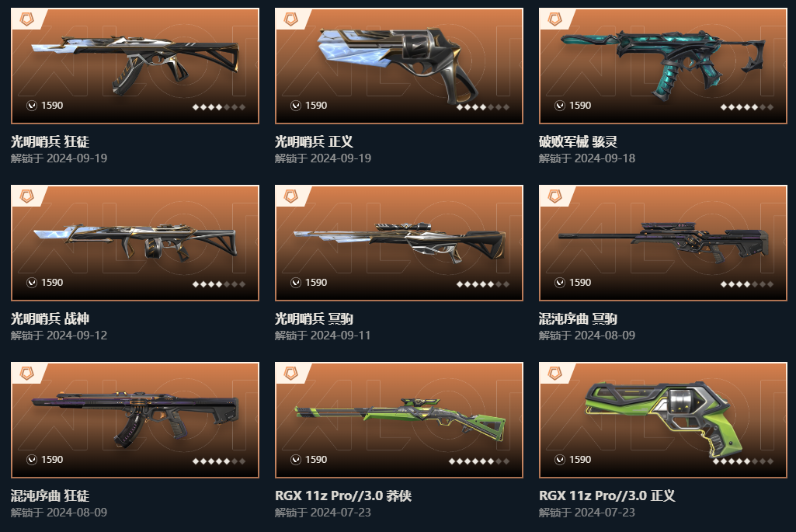Open the RGX 11z Pro//3.0 正义 title link
This screenshot has height=532, width=796.
(607, 495)
